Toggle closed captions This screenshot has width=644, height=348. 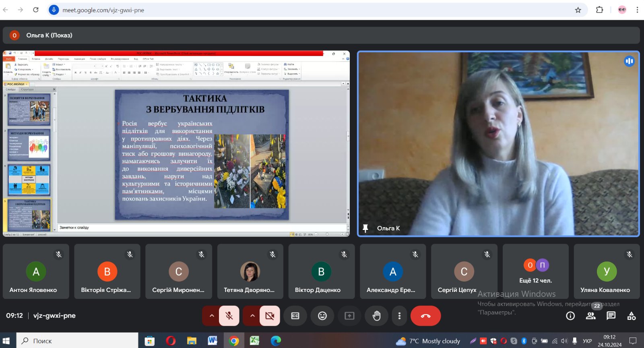pyautogui.click(x=295, y=316)
